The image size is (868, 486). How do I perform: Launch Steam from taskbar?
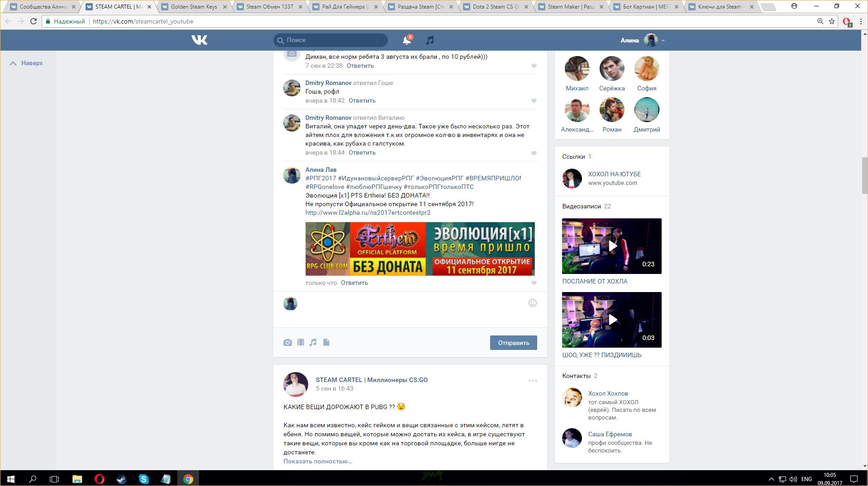coord(121,479)
